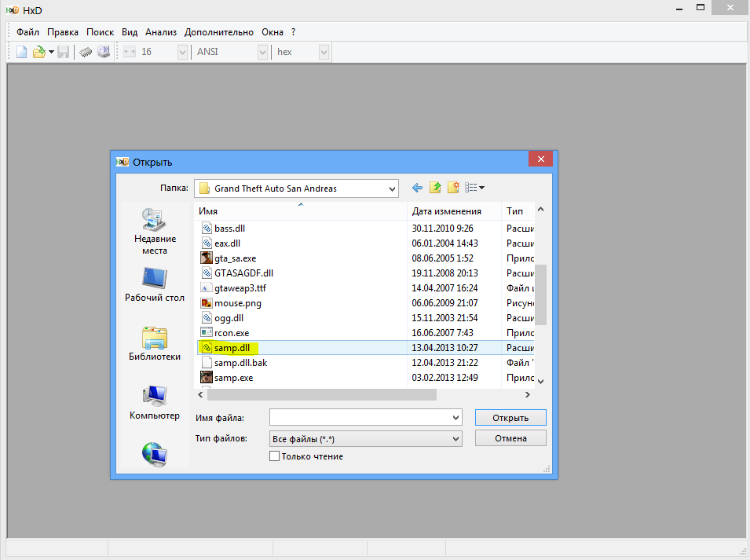
Task: Open the Окна menu
Action: coord(273,32)
